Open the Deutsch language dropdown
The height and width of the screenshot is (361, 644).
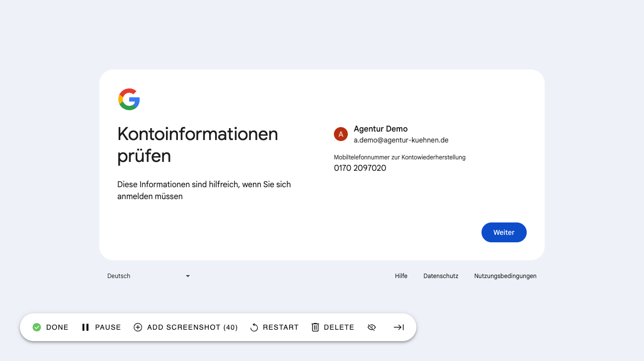click(149, 276)
